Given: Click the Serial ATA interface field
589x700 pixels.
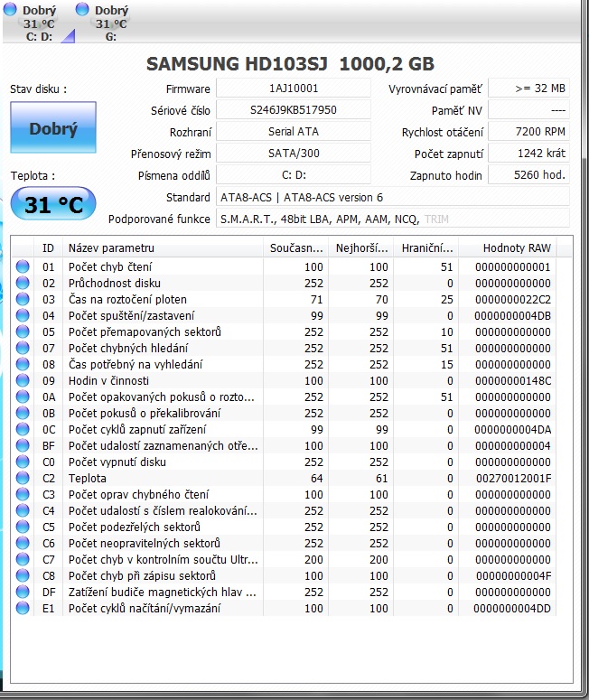Looking at the screenshot, I should point(294,132).
